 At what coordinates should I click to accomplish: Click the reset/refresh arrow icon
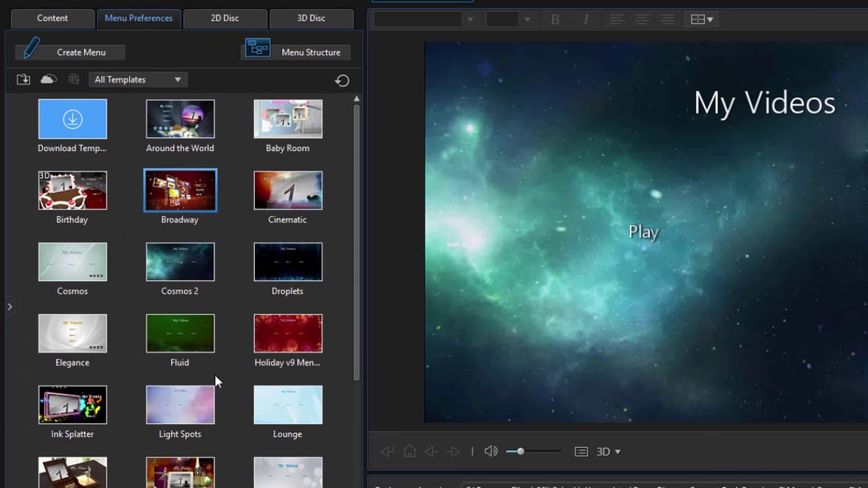click(x=342, y=81)
